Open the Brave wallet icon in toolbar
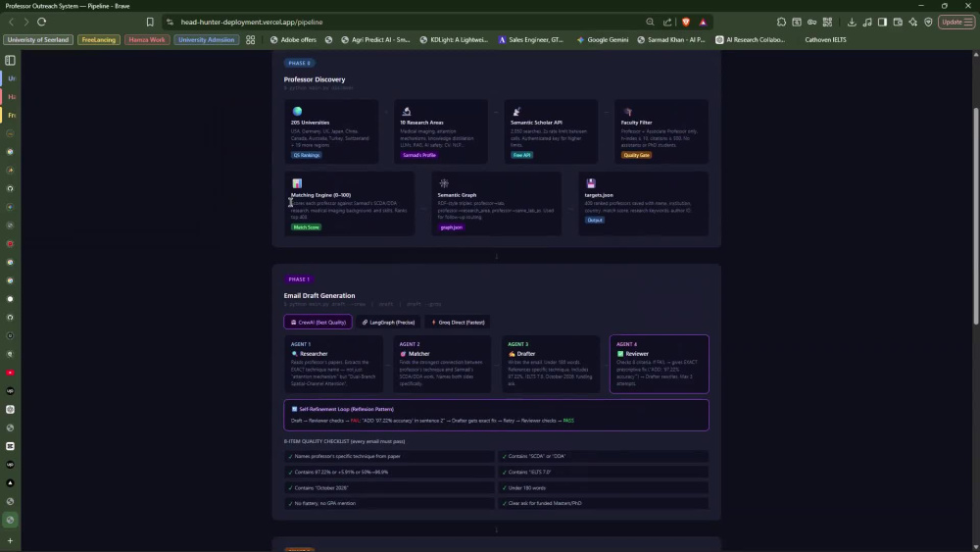 pos(898,22)
